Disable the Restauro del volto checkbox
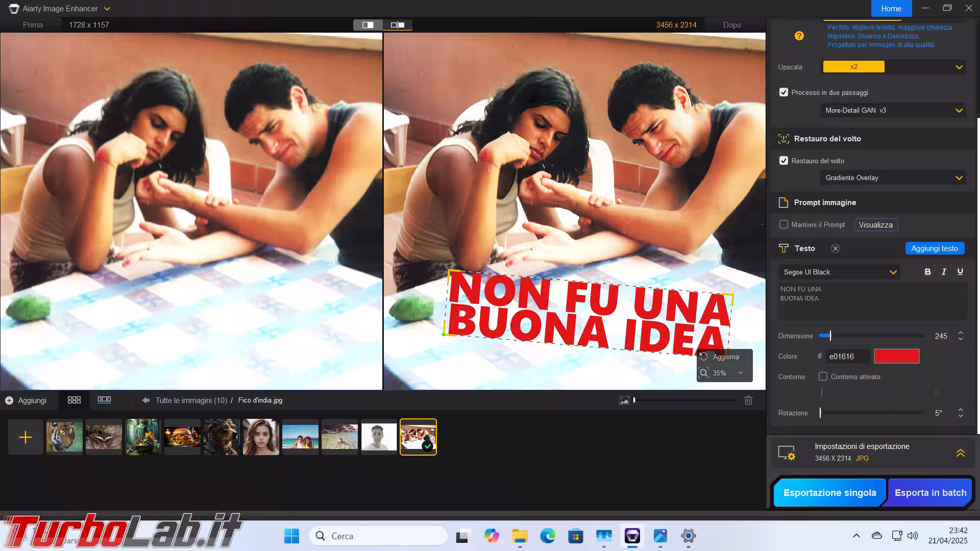980x551 pixels. coord(783,161)
